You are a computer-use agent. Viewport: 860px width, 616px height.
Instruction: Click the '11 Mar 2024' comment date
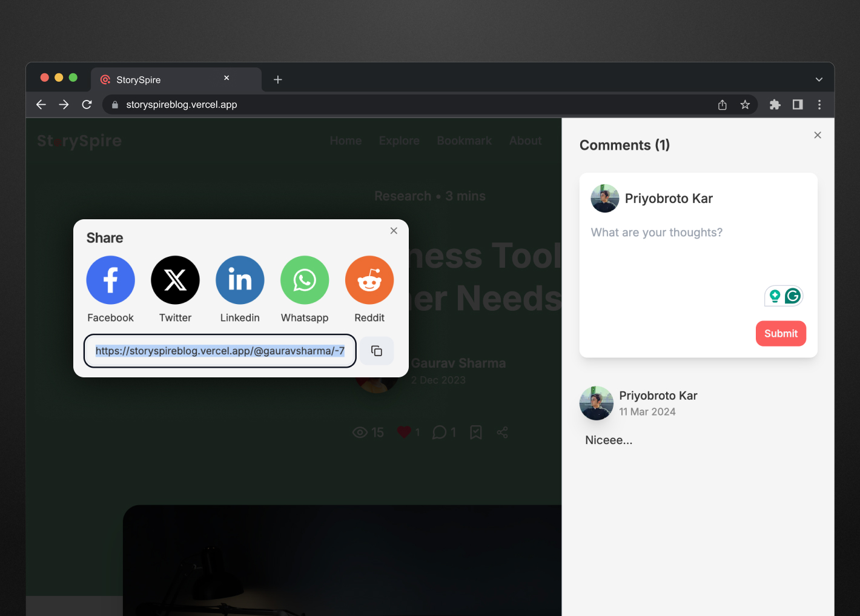click(647, 412)
